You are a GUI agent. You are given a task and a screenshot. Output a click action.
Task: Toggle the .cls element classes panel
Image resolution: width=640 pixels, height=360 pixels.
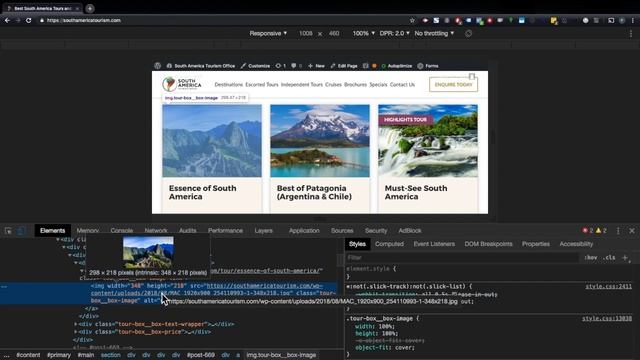(609, 258)
